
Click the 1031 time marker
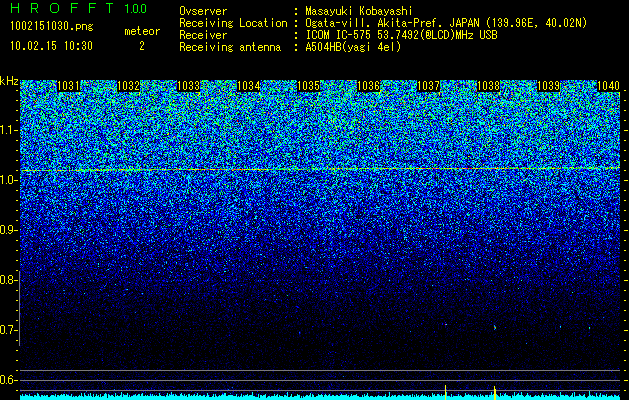[68, 86]
